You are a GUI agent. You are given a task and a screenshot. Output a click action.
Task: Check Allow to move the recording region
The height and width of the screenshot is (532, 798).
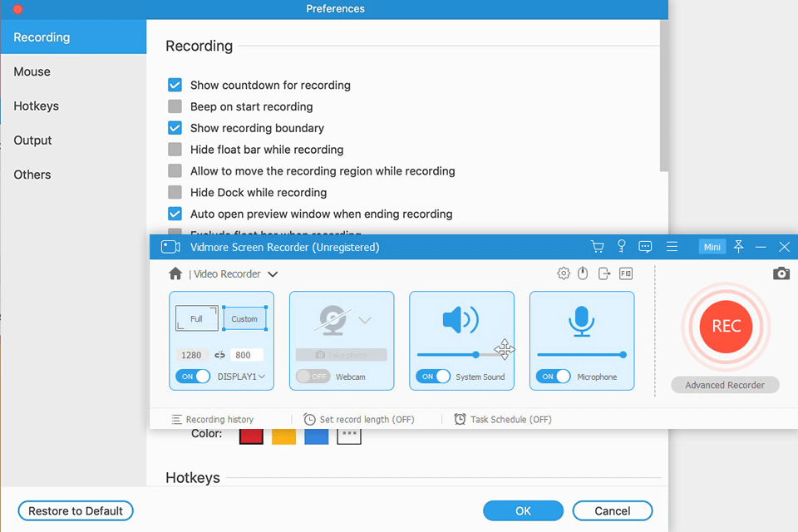click(175, 170)
